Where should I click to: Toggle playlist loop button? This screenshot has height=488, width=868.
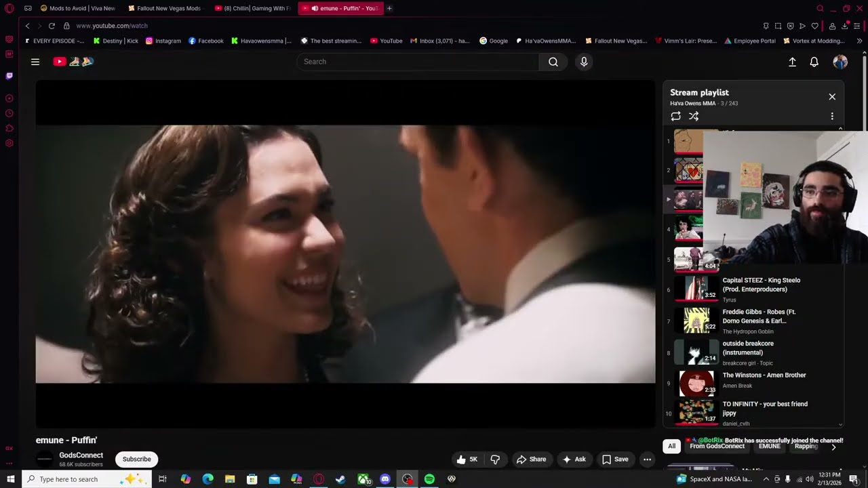676,117
